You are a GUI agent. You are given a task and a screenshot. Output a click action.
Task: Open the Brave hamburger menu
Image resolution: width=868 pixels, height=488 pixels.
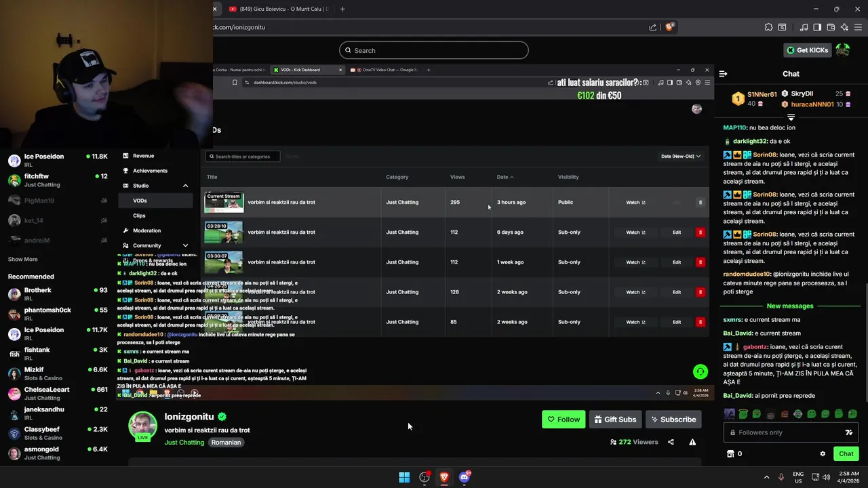coord(858,27)
